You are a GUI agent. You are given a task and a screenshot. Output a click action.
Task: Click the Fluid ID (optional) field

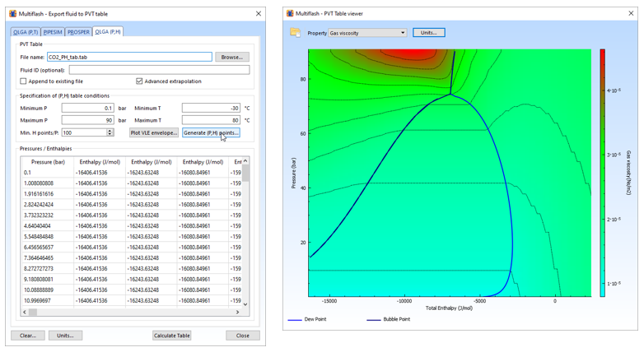[160, 70]
